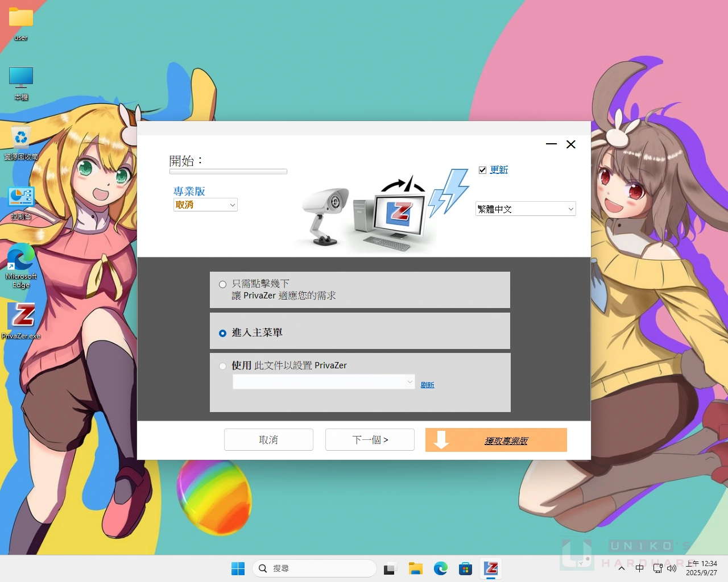Screen dimensions: 728x582
Task: Click the blue lightning bolt icon
Action: click(x=449, y=192)
